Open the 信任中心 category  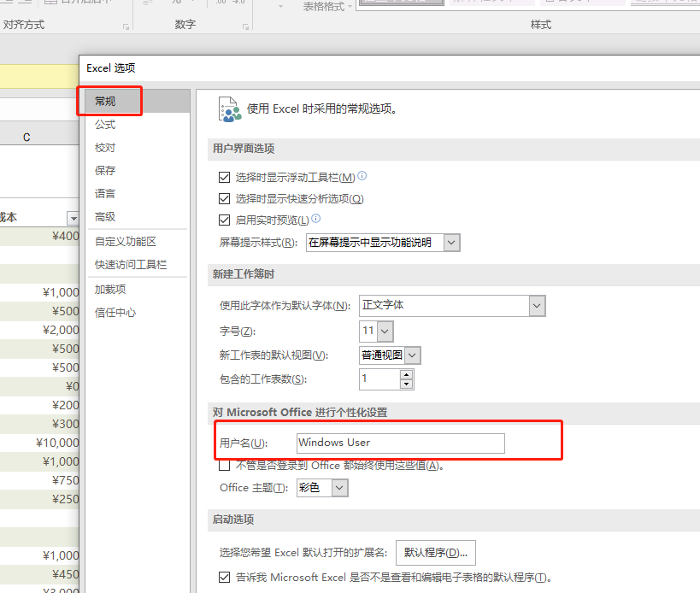click(115, 313)
